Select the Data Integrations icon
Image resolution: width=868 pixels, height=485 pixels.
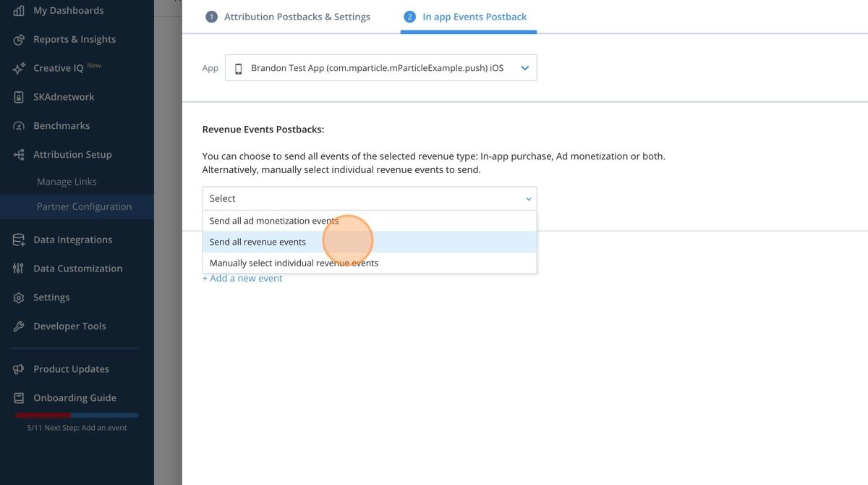19,239
